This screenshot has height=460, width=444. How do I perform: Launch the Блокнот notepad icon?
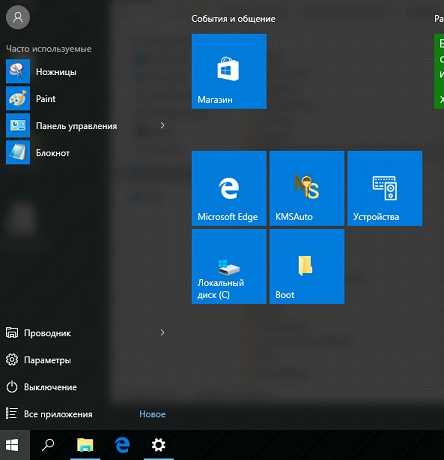[18, 153]
